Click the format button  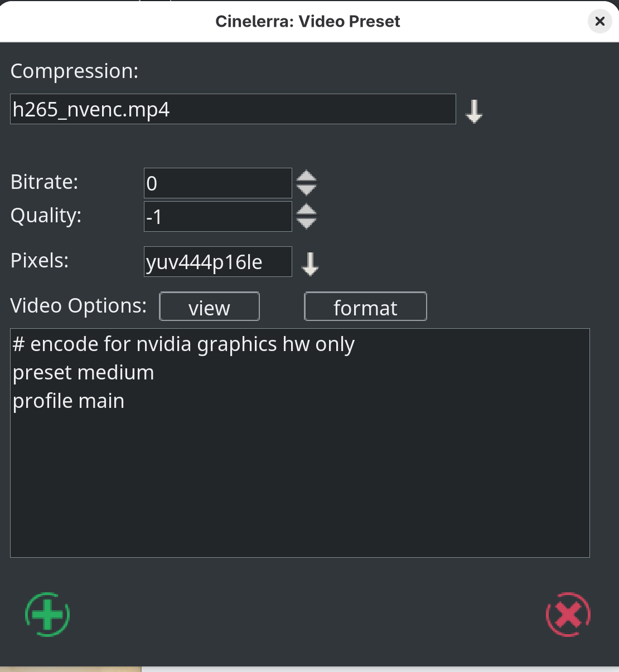click(365, 307)
